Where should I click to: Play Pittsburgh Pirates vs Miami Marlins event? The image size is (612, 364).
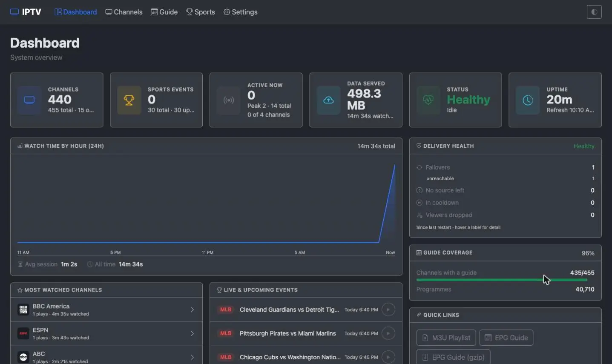click(388, 333)
